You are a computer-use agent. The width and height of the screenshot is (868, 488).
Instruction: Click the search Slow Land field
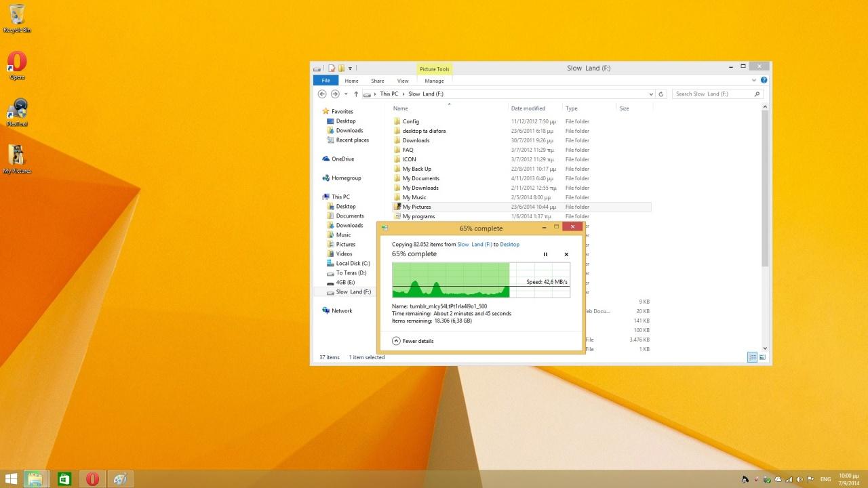click(x=713, y=94)
